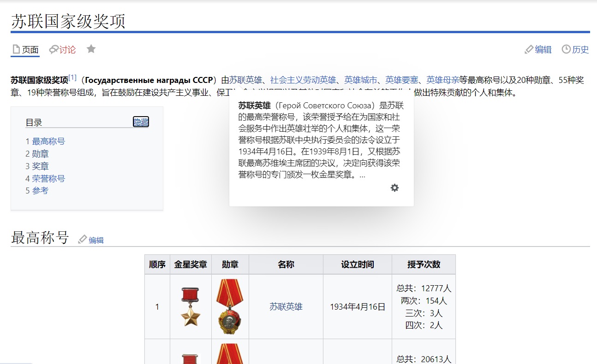Go to section 3 奖章 in contents
This screenshot has width=597, height=364.
[x=40, y=166]
